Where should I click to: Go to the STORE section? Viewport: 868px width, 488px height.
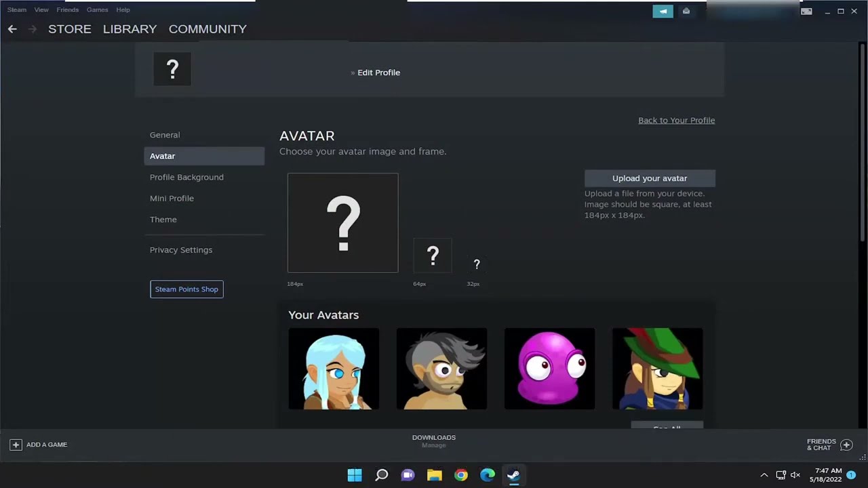pyautogui.click(x=70, y=29)
